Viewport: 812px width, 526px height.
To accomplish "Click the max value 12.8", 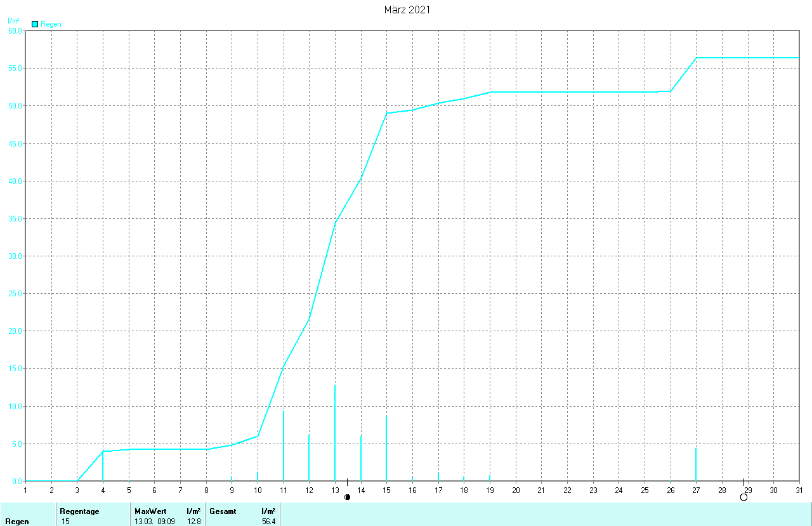I will (195, 521).
